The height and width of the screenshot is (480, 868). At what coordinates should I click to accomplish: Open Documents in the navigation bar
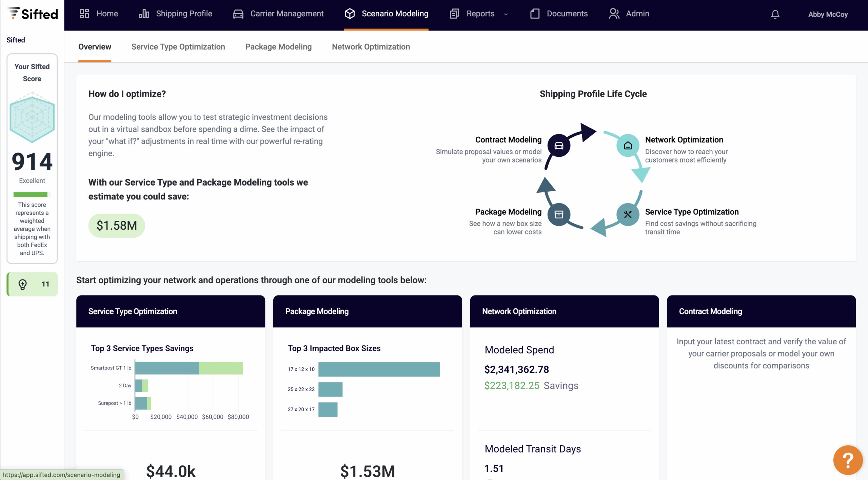tap(559, 14)
